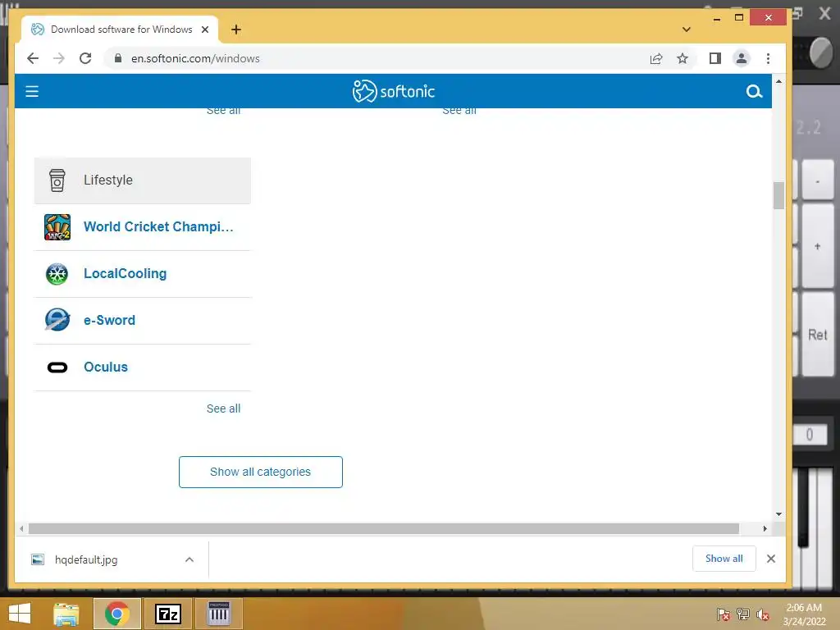Share this page via the share icon
Screen dimensions: 840x630
656,58
